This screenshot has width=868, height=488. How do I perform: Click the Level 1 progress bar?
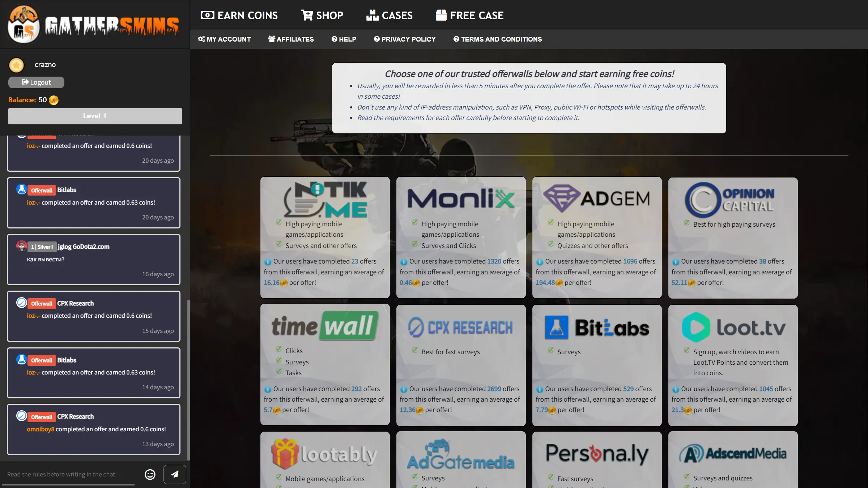click(x=95, y=116)
